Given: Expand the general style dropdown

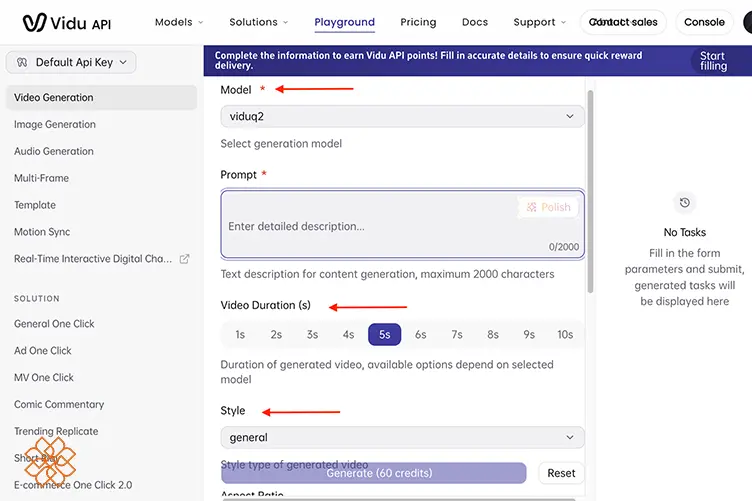Looking at the screenshot, I should (x=402, y=437).
